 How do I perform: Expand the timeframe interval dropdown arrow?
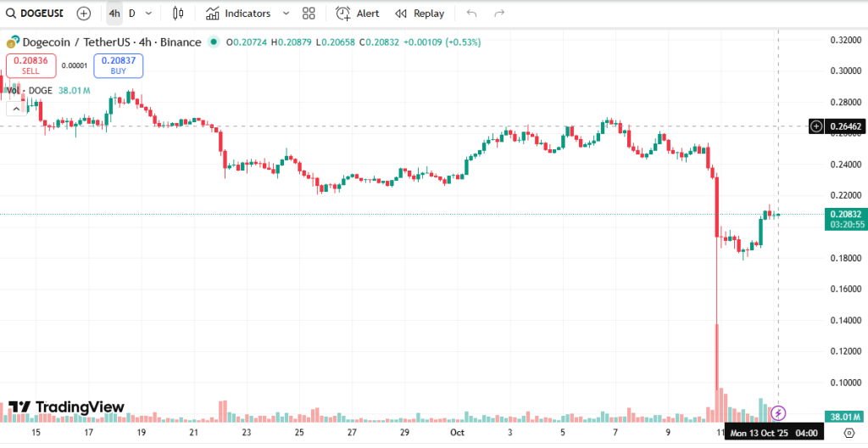149,14
